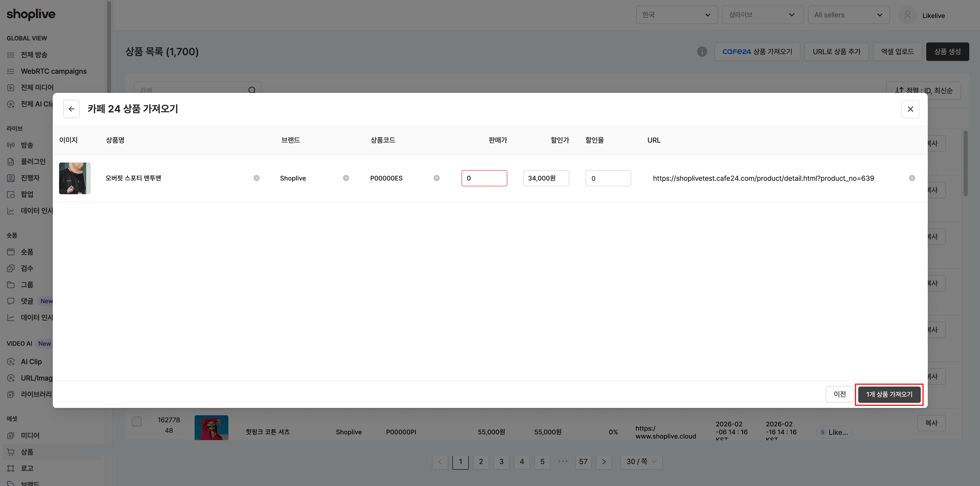980x486 pixels.
Task: Focus the 판매가 price input
Action: pyautogui.click(x=484, y=178)
